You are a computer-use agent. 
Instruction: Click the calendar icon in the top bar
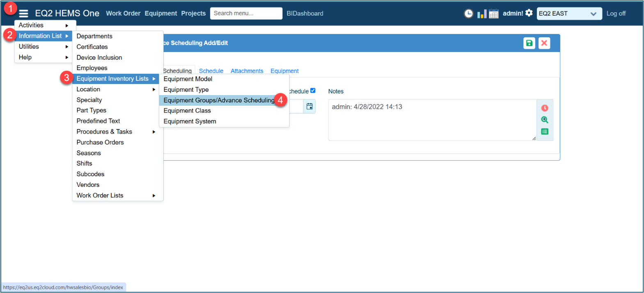(494, 14)
